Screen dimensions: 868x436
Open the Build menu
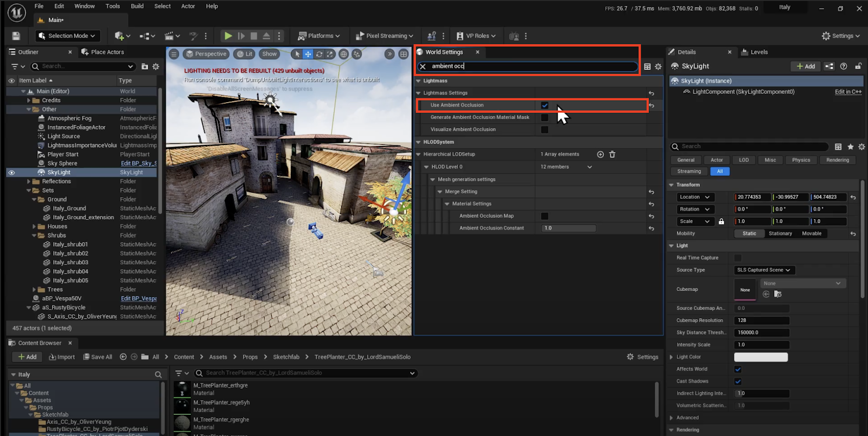click(137, 6)
